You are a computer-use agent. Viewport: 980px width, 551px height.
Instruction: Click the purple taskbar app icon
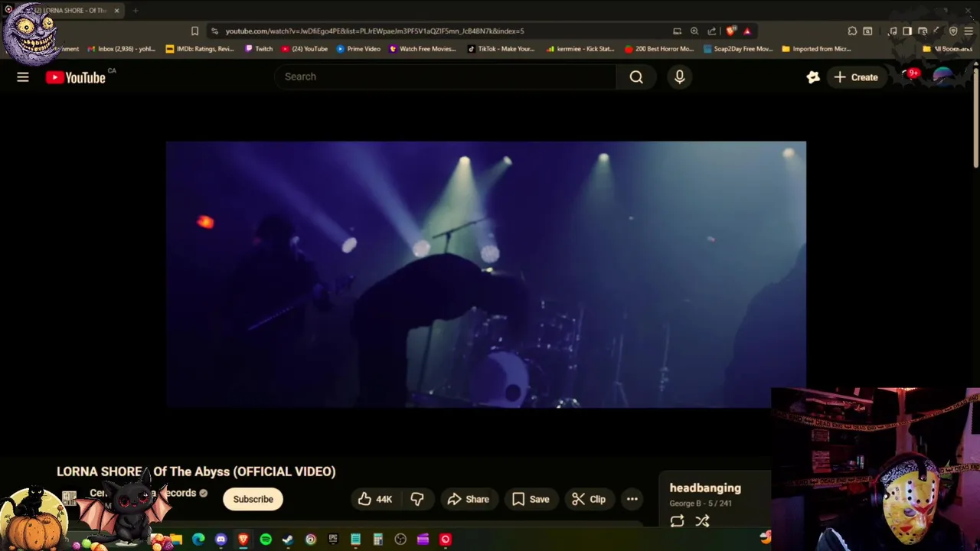click(x=423, y=540)
